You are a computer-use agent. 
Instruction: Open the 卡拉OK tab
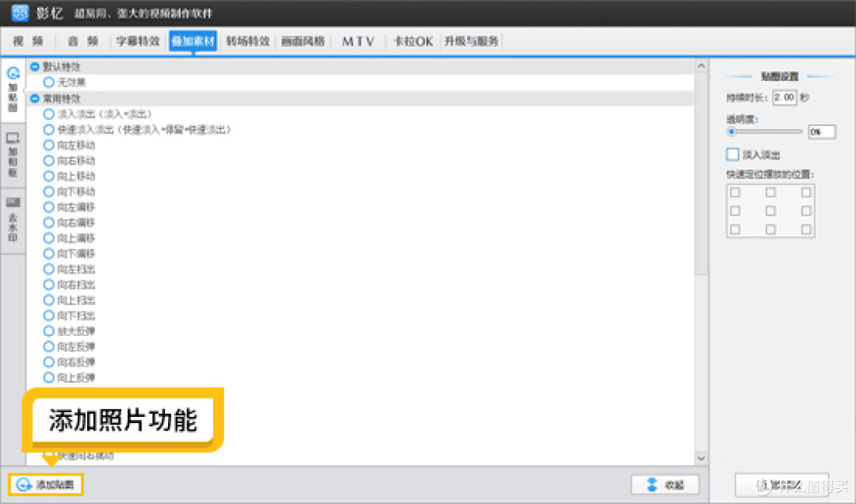click(x=413, y=41)
